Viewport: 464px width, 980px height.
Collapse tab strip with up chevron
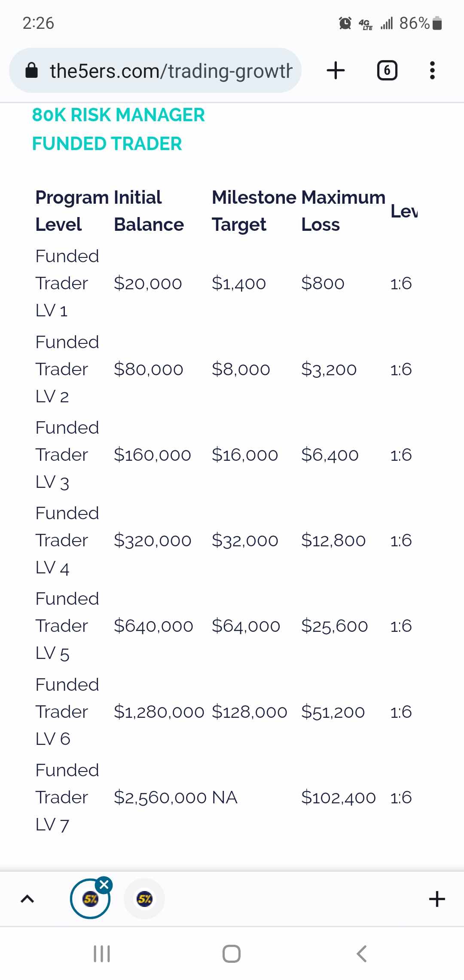click(x=27, y=899)
